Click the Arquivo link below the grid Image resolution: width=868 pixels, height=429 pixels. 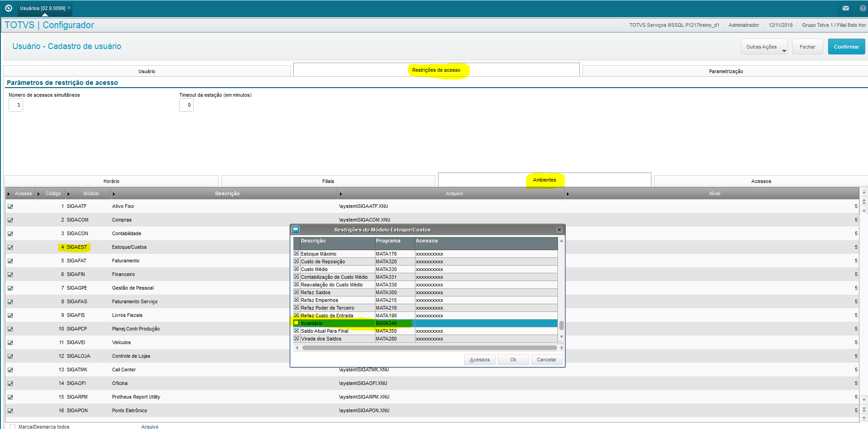[150, 427]
